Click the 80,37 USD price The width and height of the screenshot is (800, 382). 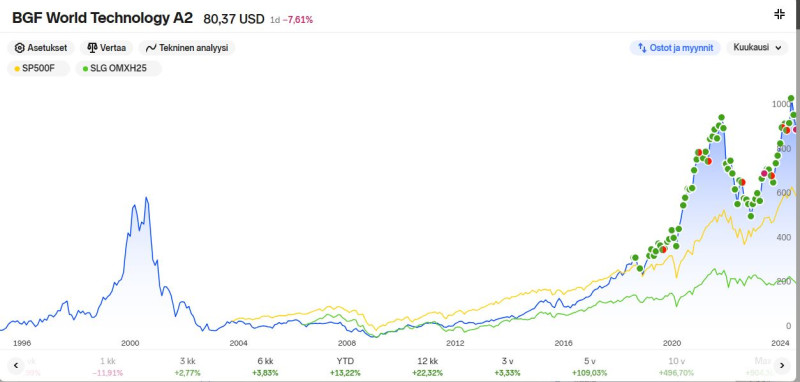click(x=234, y=19)
